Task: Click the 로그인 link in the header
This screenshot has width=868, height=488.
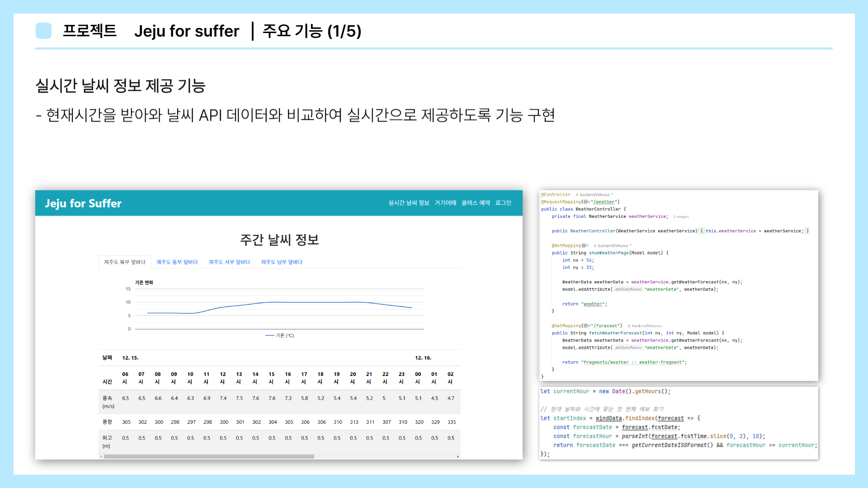Action: pos(503,203)
